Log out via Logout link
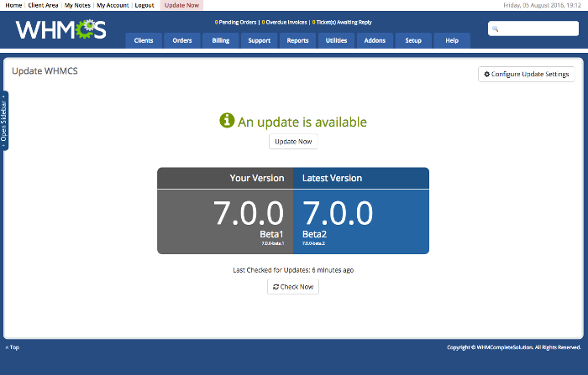The width and height of the screenshot is (588, 375). click(144, 5)
